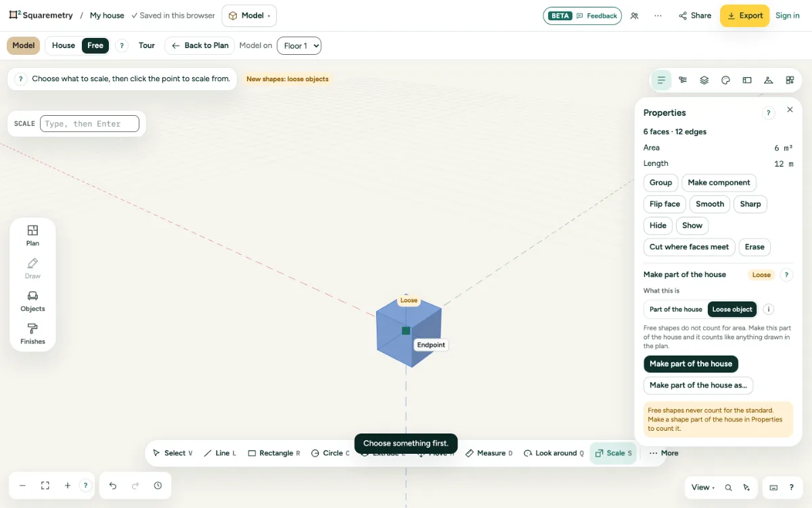Image resolution: width=812 pixels, height=508 pixels.
Task: Open Make part of the house as… options
Action: [698, 385]
